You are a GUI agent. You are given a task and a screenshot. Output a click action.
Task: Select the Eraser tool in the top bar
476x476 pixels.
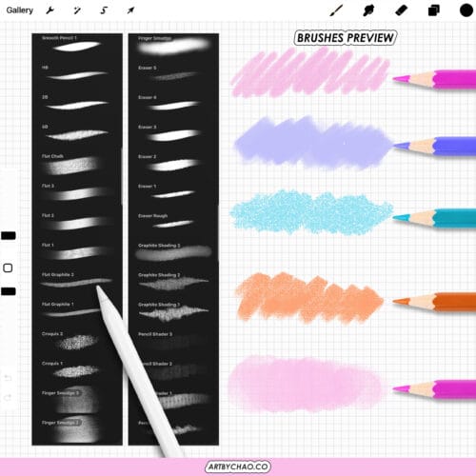[401, 10]
